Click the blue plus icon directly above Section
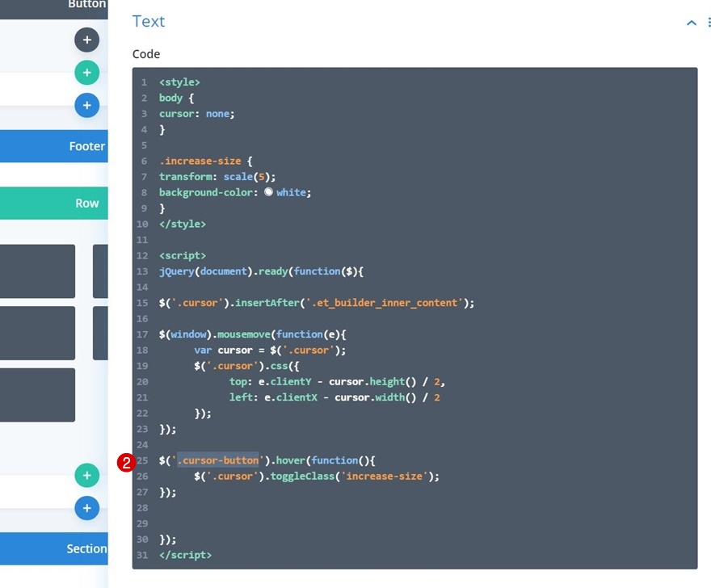The height and width of the screenshot is (588, 711). [x=86, y=508]
